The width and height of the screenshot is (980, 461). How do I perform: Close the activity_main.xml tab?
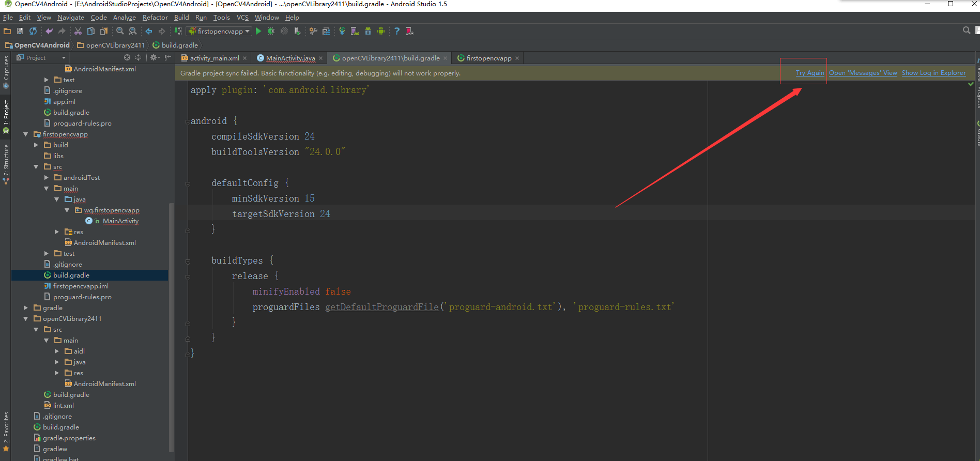[x=245, y=58]
